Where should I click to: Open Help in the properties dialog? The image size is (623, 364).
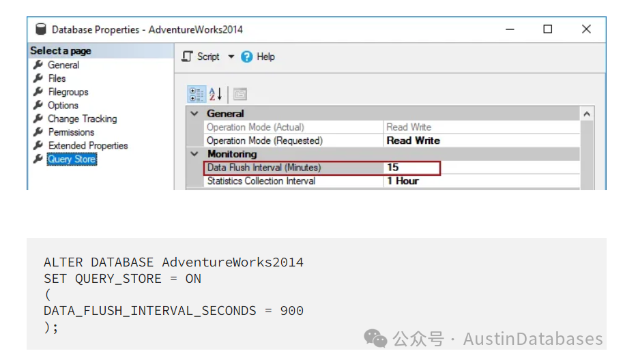point(258,57)
